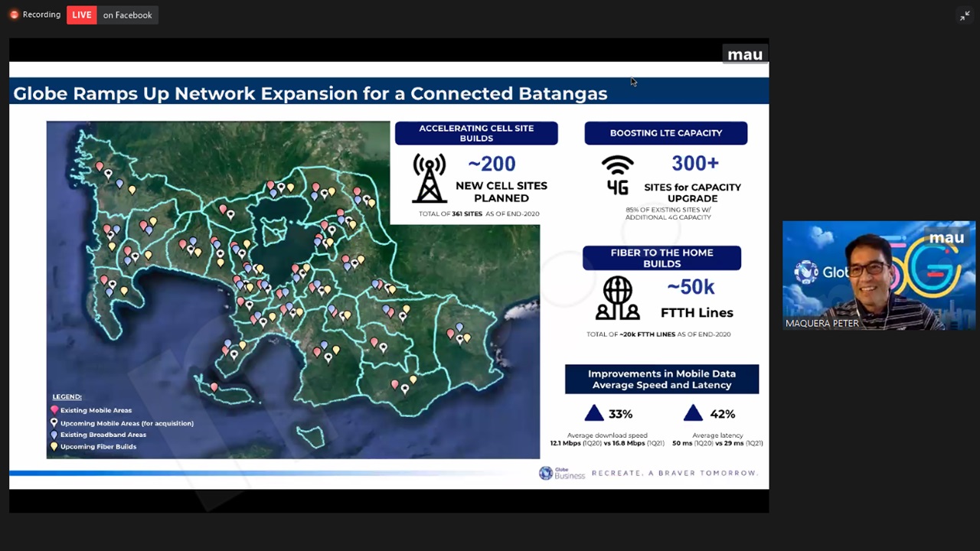Click the '300+' capacity upgrade figure
This screenshot has height=551, width=980.
(x=695, y=163)
